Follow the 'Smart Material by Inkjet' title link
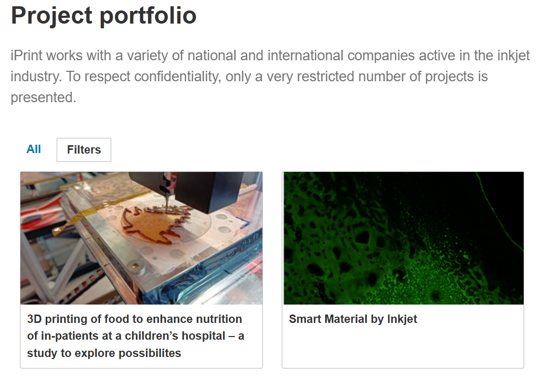This screenshot has width=542, height=379. pos(353,319)
